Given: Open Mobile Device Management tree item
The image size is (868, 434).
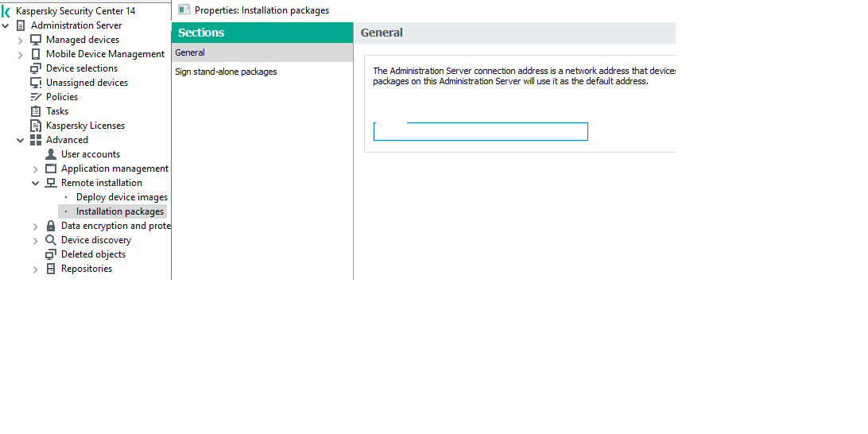Looking at the screenshot, I should click(x=105, y=54).
